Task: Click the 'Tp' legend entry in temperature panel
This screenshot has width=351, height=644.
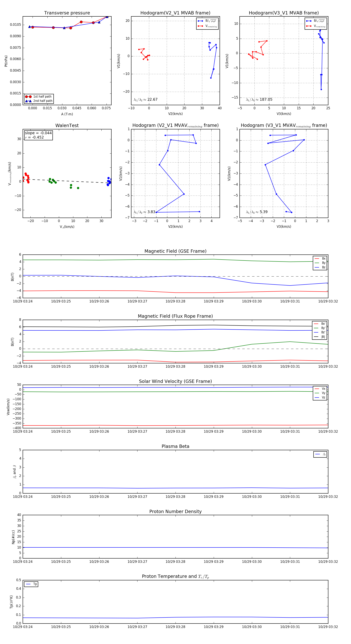Action: (31, 584)
